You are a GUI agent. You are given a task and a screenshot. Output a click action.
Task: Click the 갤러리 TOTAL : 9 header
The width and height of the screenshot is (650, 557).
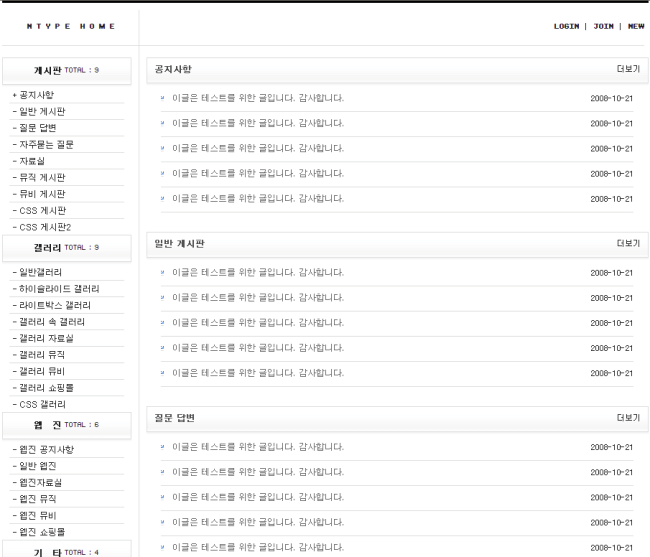(67, 248)
